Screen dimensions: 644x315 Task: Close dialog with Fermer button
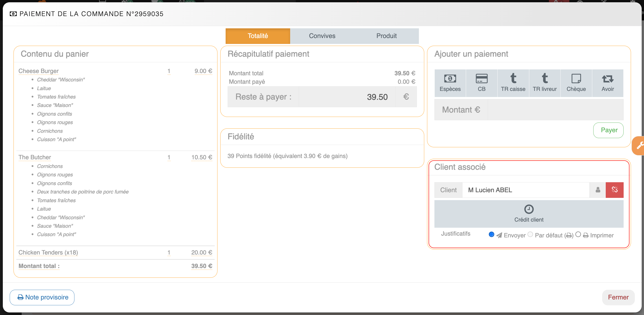pyautogui.click(x=618, y=297)
